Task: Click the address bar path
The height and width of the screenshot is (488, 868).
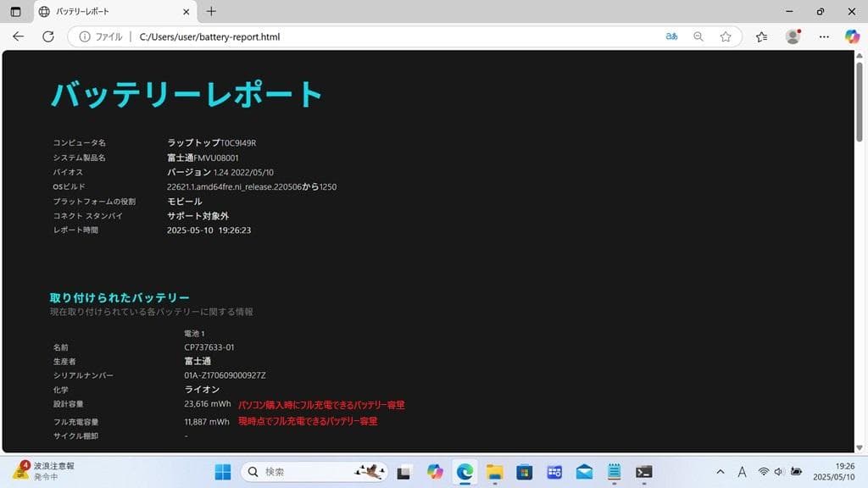Action: [212, 36]
